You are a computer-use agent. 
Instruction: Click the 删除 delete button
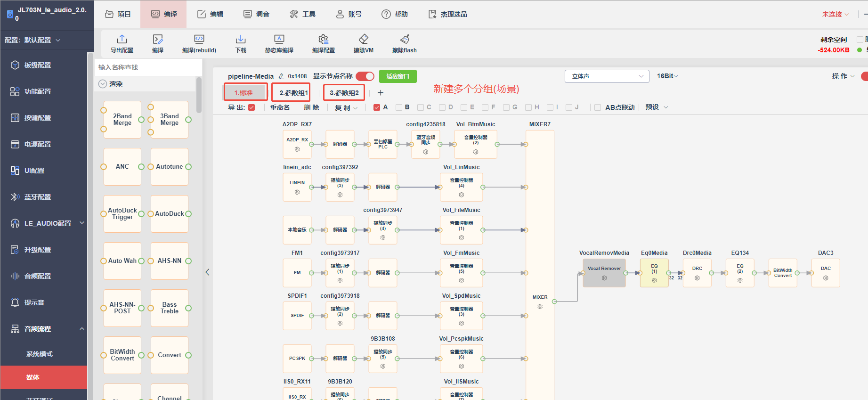(312, 107)
